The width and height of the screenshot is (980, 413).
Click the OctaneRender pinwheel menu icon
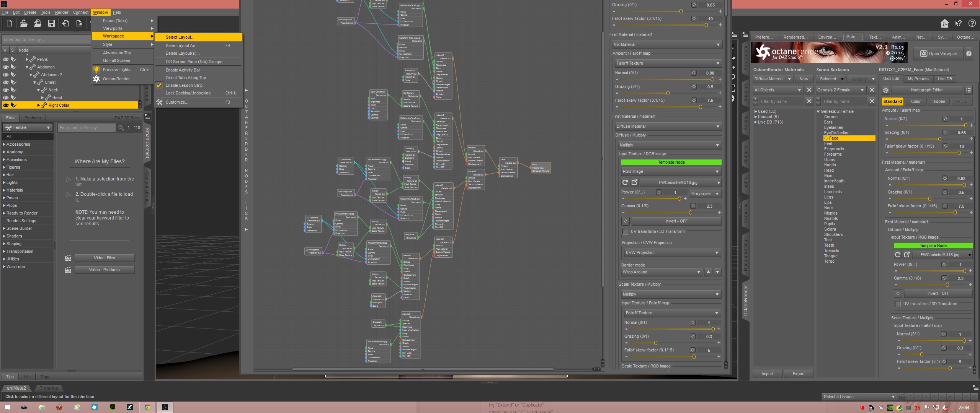click(96, 79)
